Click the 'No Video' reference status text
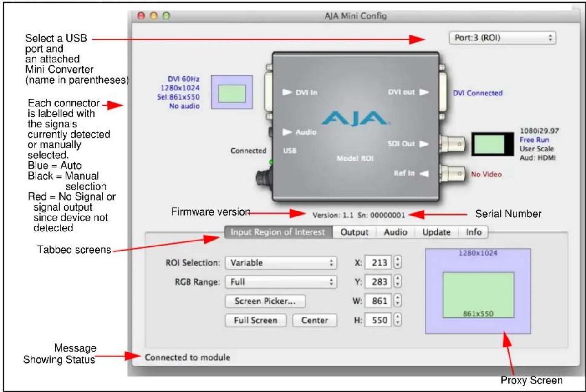Viewport: 586px width, 392px height. (487, 174)
